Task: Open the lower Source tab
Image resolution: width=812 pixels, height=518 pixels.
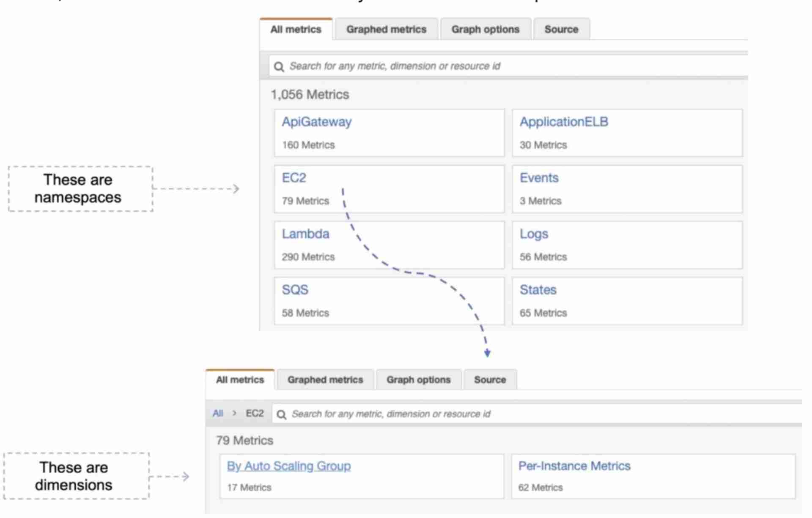Action: 490,379
